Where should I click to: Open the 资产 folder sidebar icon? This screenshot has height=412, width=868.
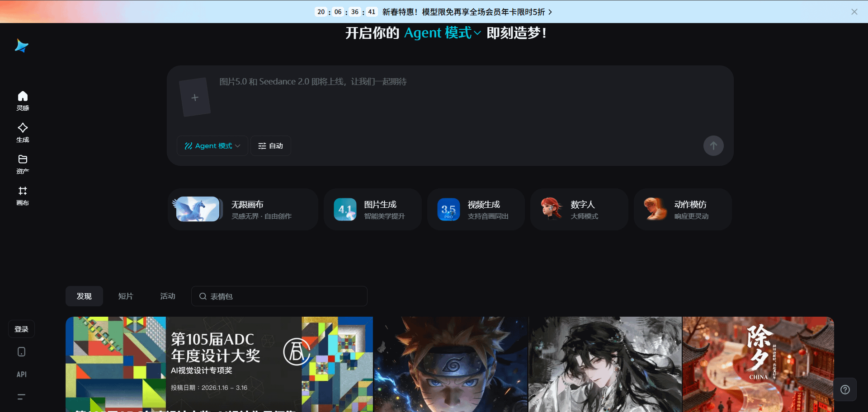pos(23,164)
